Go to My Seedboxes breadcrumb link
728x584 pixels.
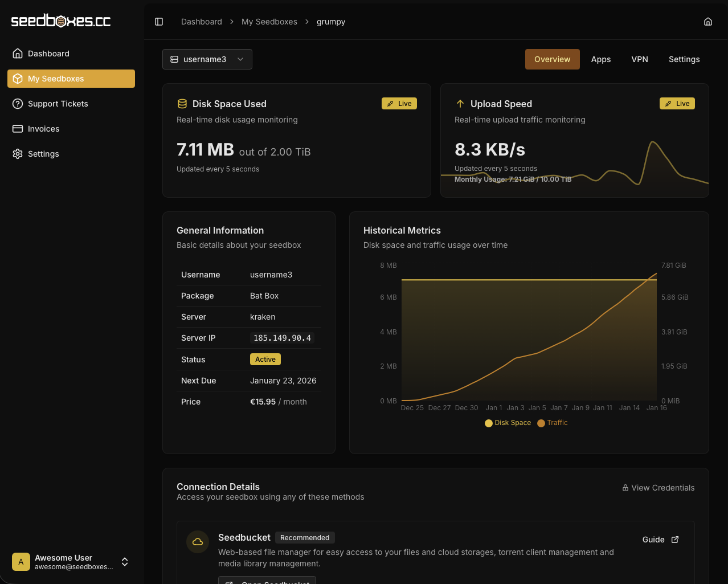tap(269, 22)
